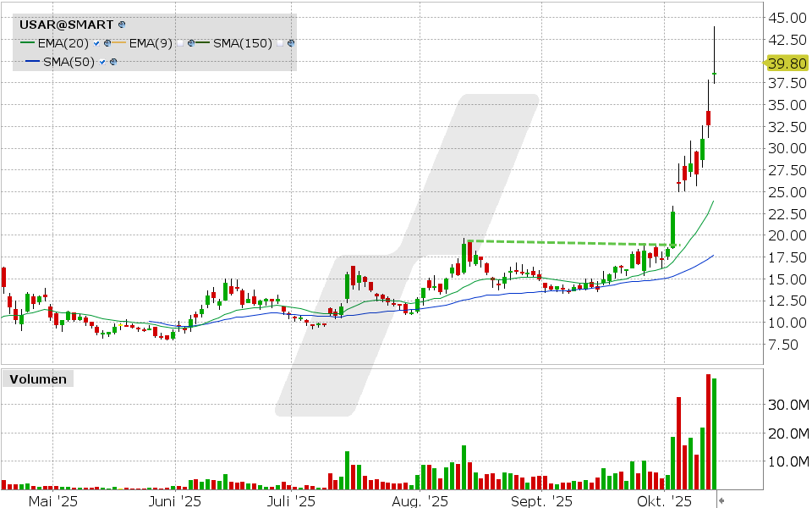Open settings icon next to USAR@SMART
The width and height of the screenshot is (812, 508).
[x=123, y=25]
